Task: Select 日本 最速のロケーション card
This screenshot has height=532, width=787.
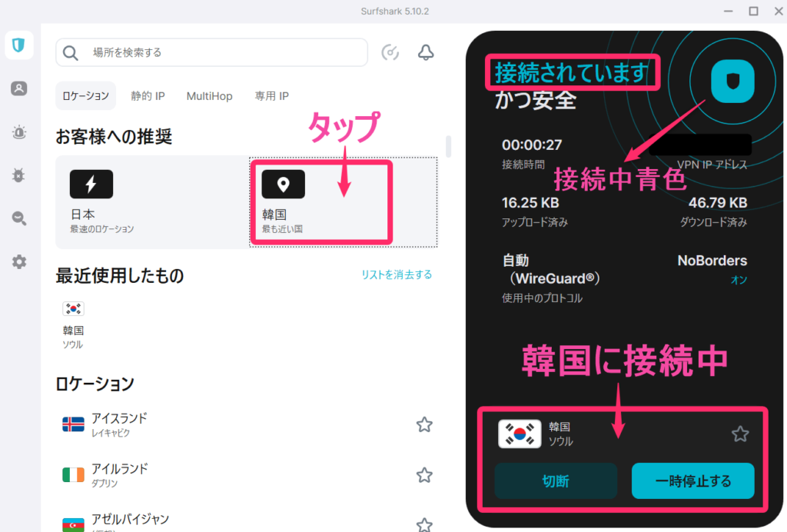Action: click(x=152, y=201)
